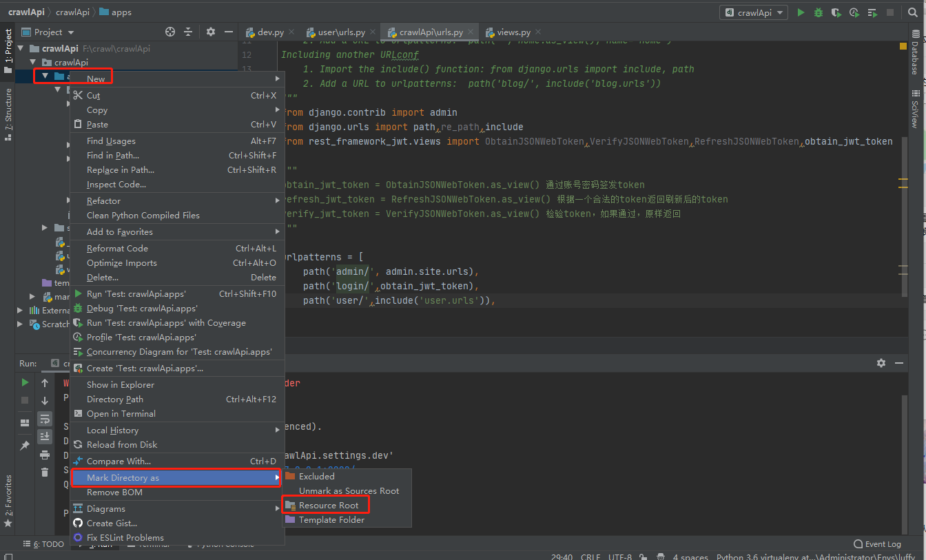Viewport: 926px width, 560px height.
Task: Open Search Everywhere magnifier icon
Action: (x=912, y=12)
